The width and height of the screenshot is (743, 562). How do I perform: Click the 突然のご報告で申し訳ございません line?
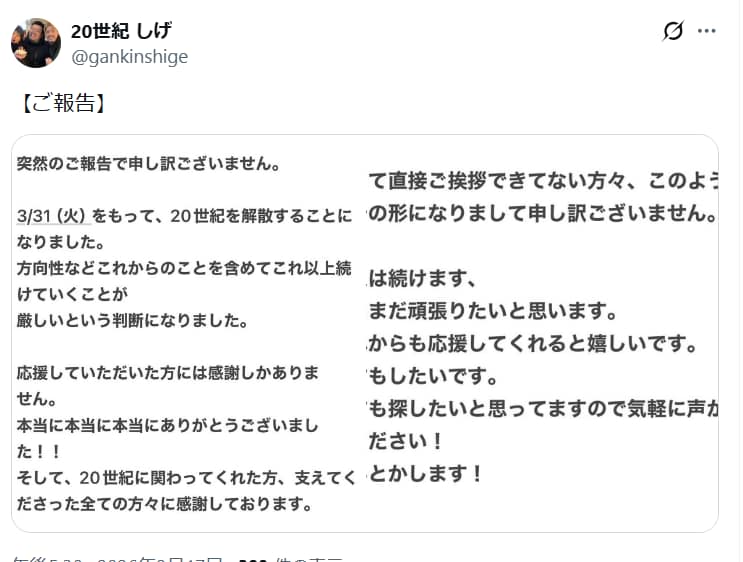click(x=148, y=163)
